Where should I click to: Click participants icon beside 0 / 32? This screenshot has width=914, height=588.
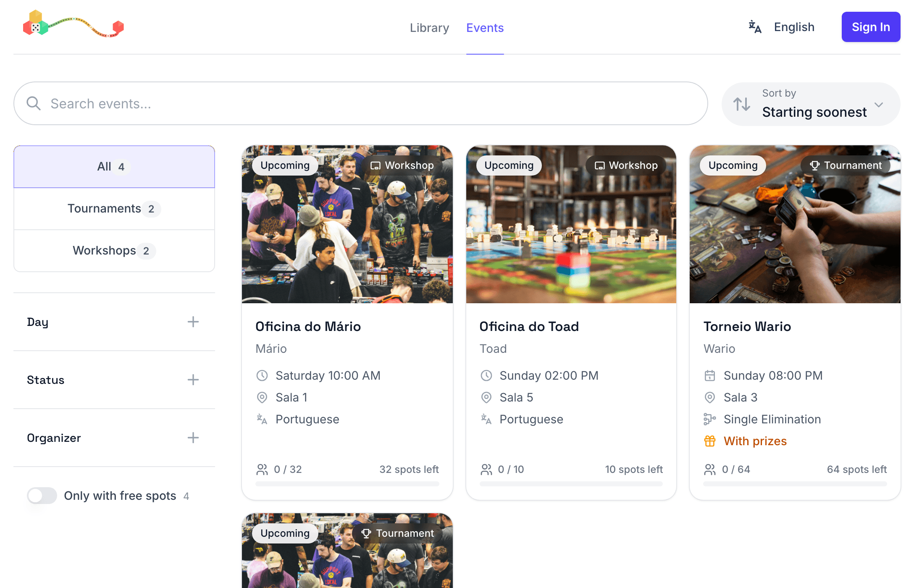pyautogui.click(x=262, y=470)
